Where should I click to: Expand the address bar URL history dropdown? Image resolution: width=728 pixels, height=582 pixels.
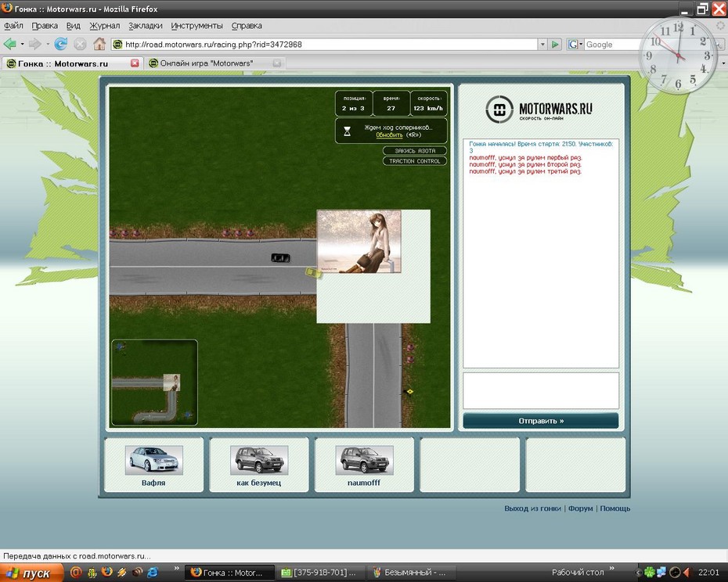542,45
